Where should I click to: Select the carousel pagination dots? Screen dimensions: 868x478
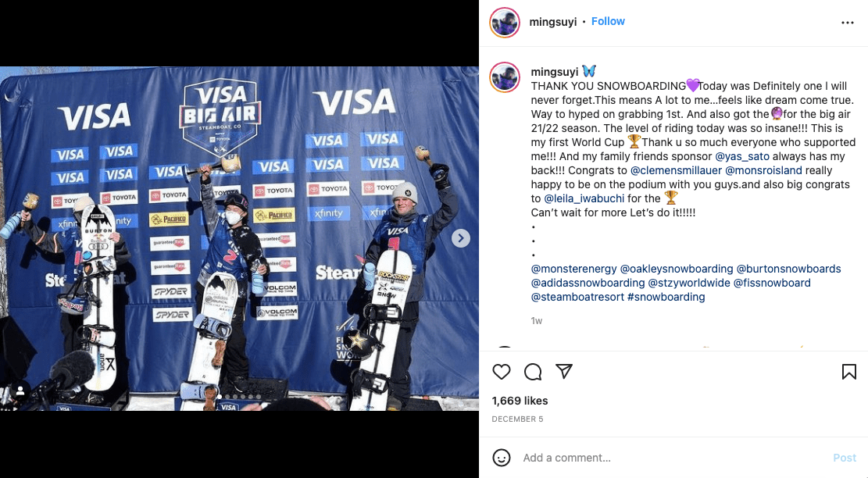coord(239,397)
